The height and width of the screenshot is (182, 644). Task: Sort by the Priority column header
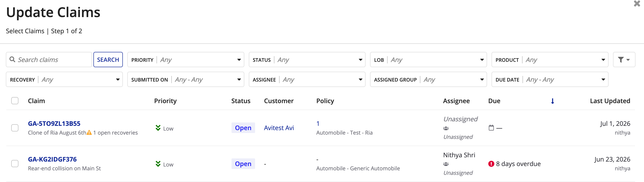(165, 101)
